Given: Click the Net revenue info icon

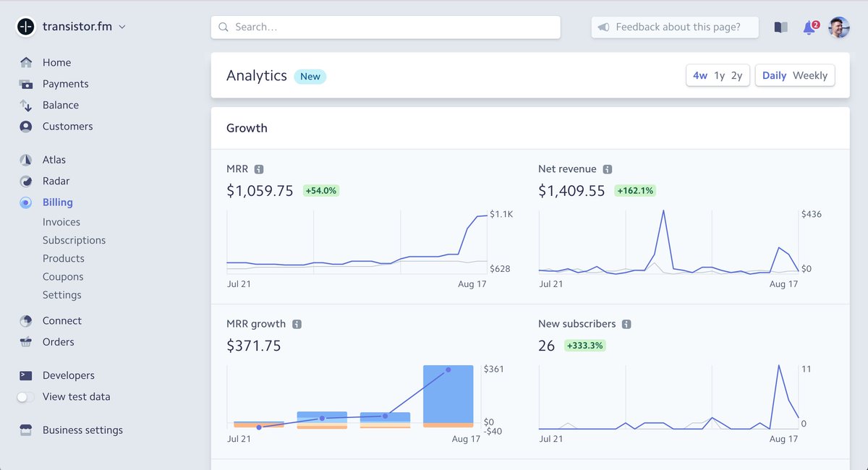Looking at the screenshot, I should click(x=608, y=169).
